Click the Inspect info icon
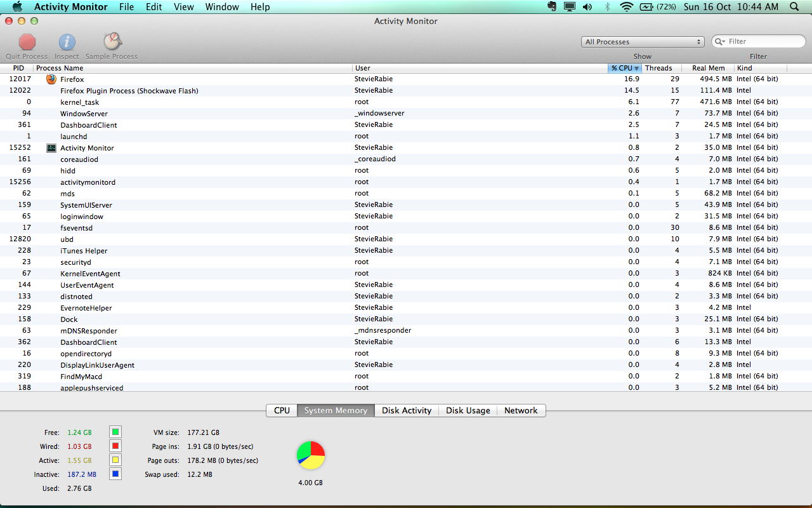Viewport: 812px width, 508px height. pyautogui.click(x=67, y=42)
